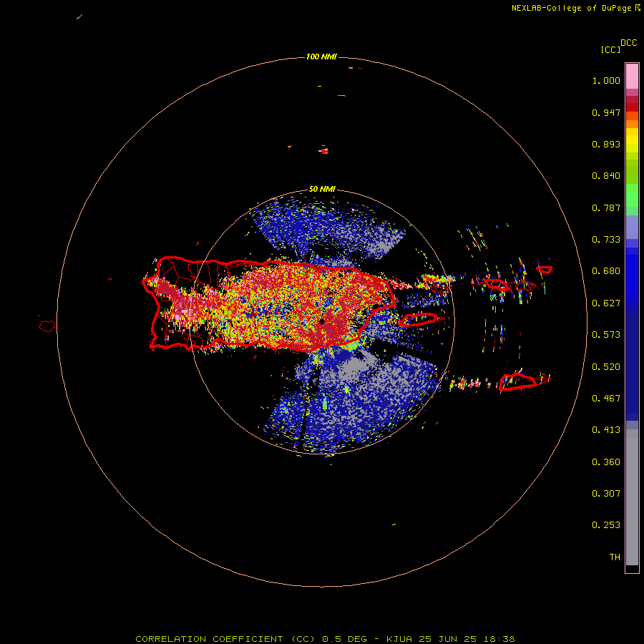Click the 50 NMI range ring label

(322, 190)
